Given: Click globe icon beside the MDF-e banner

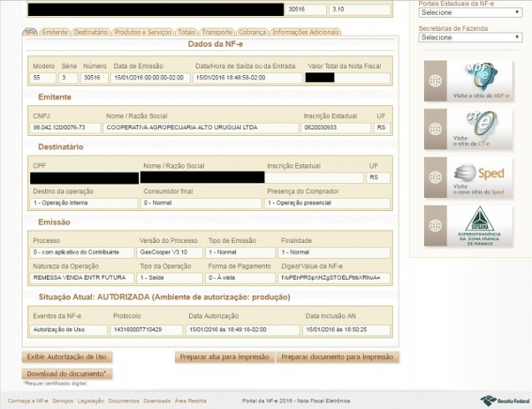Looking at the screenshot, I should coord(434,81).
